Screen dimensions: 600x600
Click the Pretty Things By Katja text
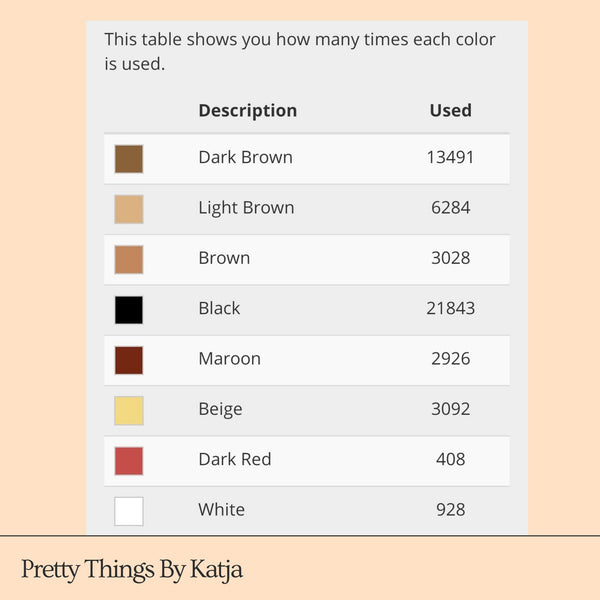click(x=131, y=570)
